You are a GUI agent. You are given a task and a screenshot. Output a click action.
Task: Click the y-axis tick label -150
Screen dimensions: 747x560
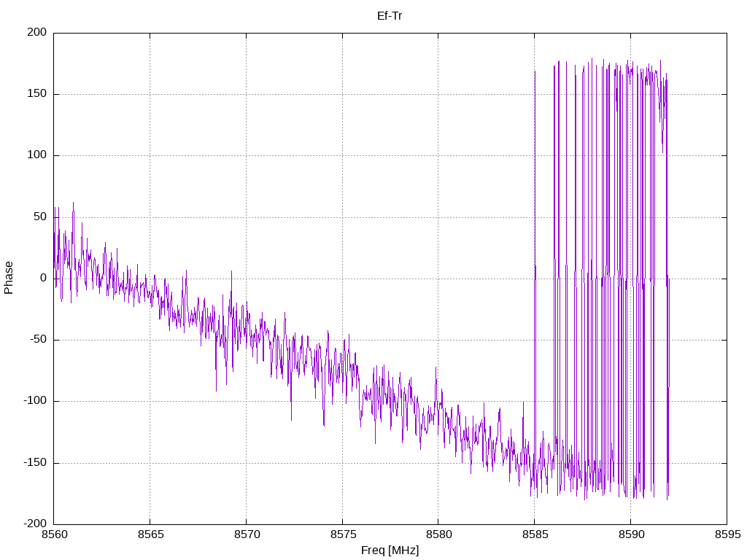pyautogui.click(x=35, y=462)
